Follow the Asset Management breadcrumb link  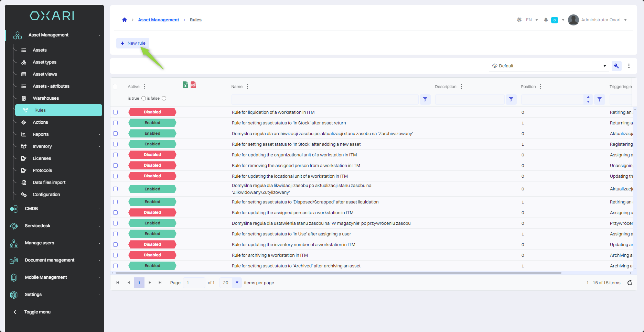click(158, 20)
